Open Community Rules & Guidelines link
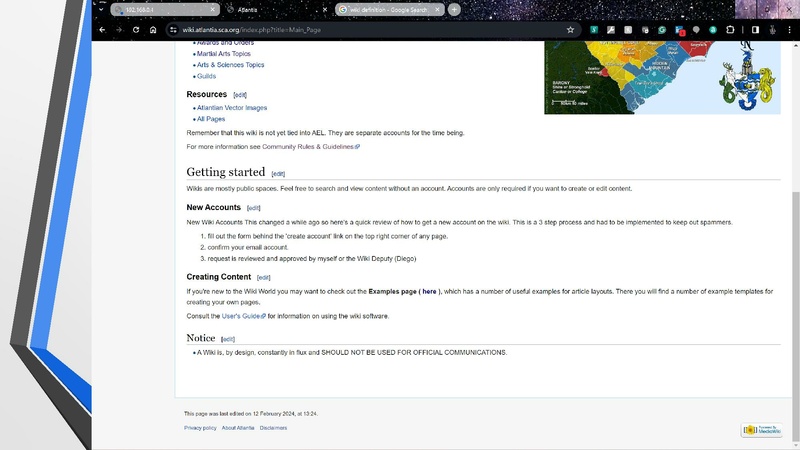The height and width of the screenshot is (450, 800). coord(311,147)
